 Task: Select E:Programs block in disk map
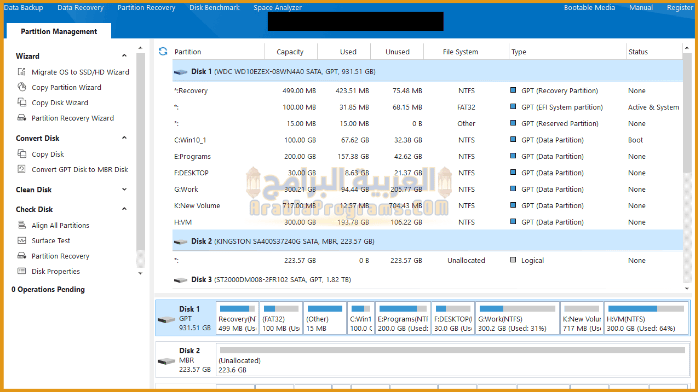click(x=402, y=318)
